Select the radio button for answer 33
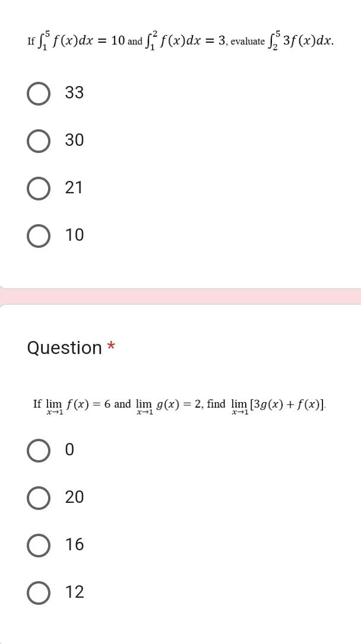 pyautogui.click(x=39, y=93)
